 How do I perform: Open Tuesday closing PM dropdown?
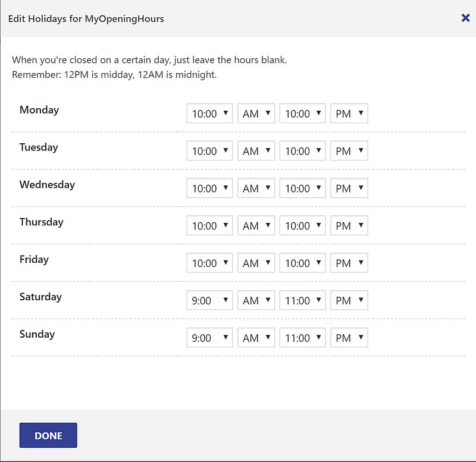click(x=349, y=150)
